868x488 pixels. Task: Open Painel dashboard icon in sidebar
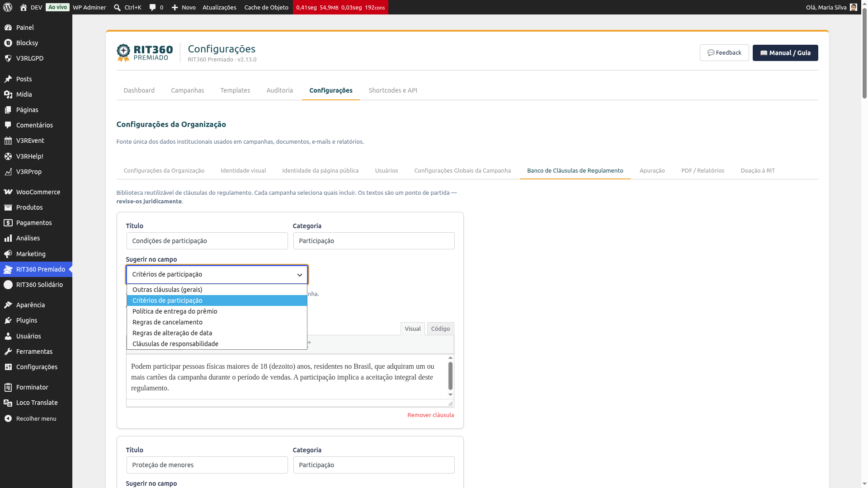tap(8, 28)
